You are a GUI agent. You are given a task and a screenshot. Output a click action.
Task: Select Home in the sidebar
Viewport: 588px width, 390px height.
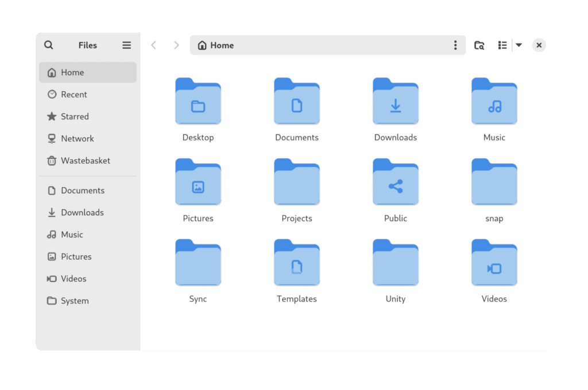[88, 72]
